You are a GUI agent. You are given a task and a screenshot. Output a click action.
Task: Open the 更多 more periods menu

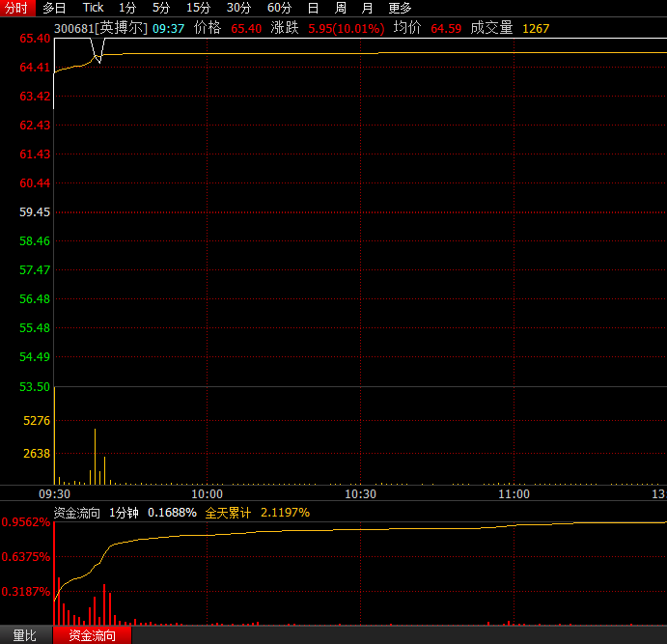400,8
